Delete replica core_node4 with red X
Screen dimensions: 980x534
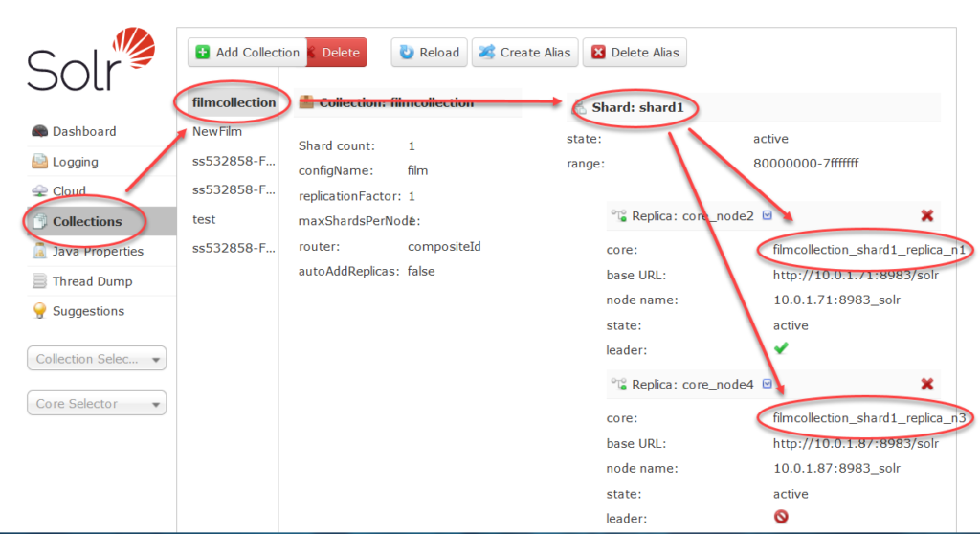[926, 384]
